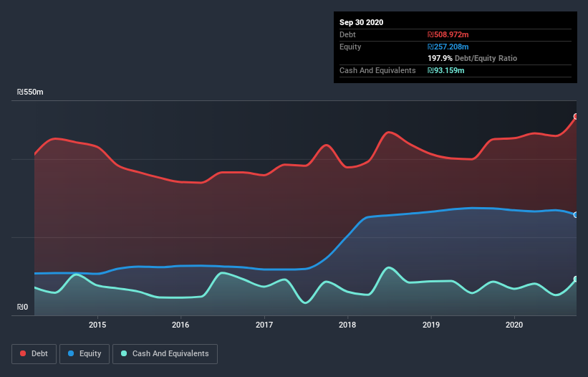
Task: Select the 2018 axis label
Action: click(x=347, y=325)
